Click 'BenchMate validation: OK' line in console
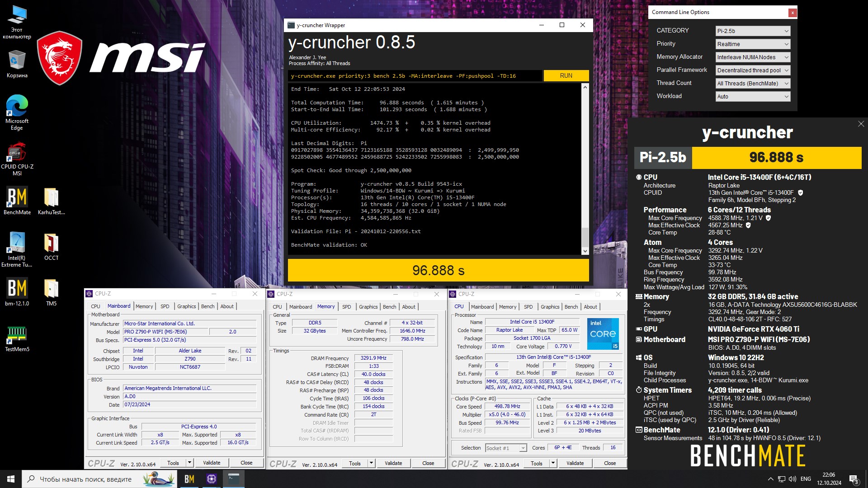This screenshot has height=488, width=868. point(329,245)
